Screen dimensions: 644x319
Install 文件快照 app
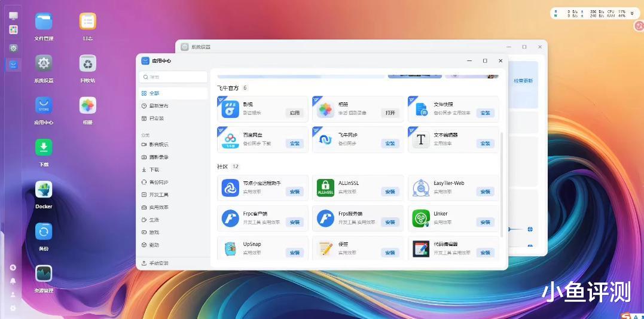(486, 113)
